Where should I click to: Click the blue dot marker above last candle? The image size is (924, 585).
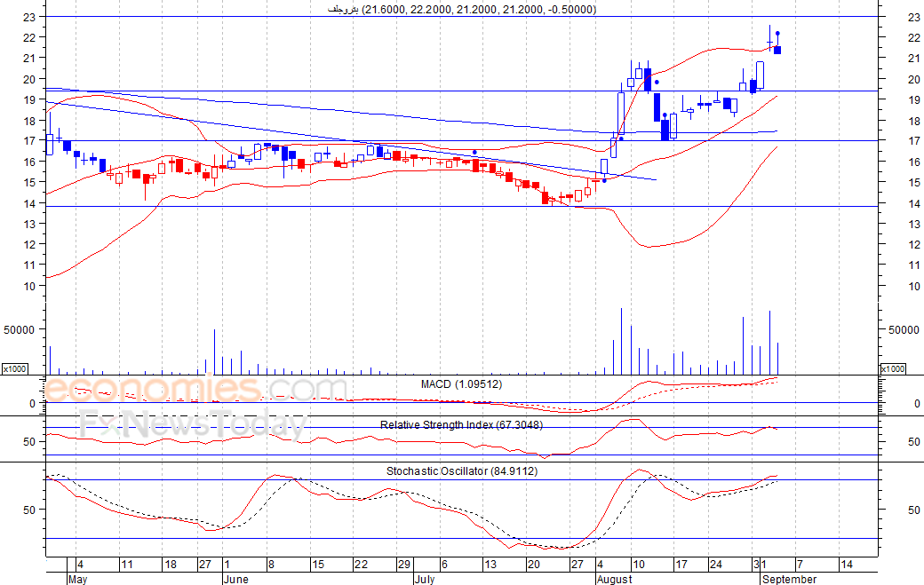(x=778, y=34)
